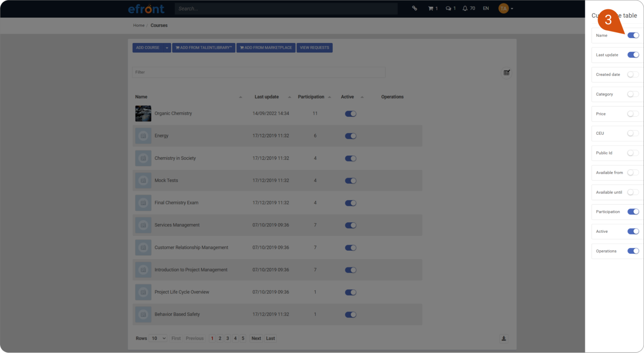Sort by Participation arrow
This screenshot has height=353, width=644.
(x=329, y=97)
